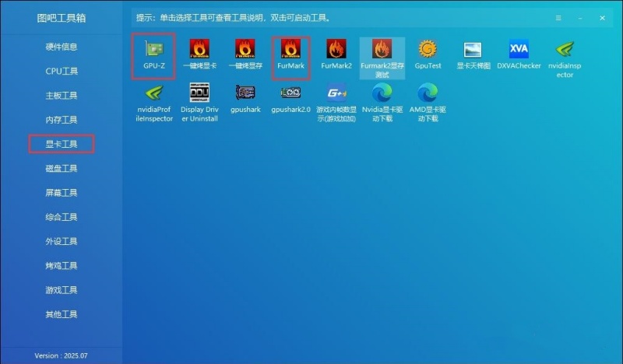Select the DXVAChecker tool
The height and width of the screenshot is (364, 623).
(519, 54)
